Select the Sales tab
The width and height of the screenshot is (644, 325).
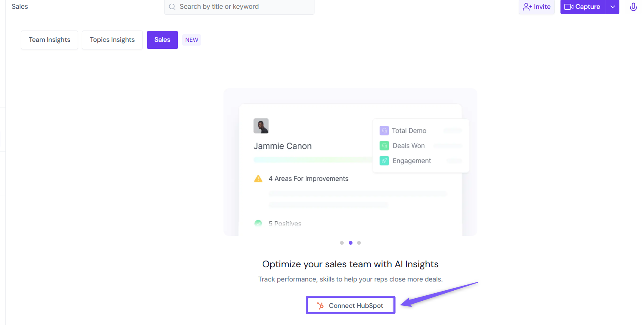(162, 40)
